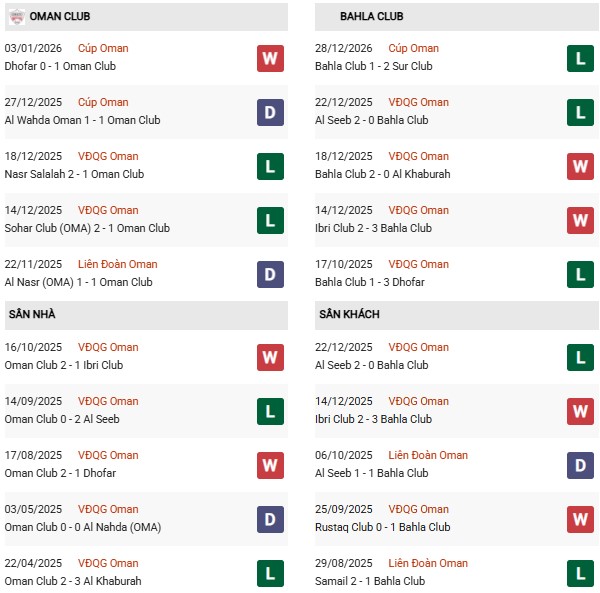Select the SÂN KHÁCH away section header
This screenshot has height=593, width=600.
[x=350, y=314]
